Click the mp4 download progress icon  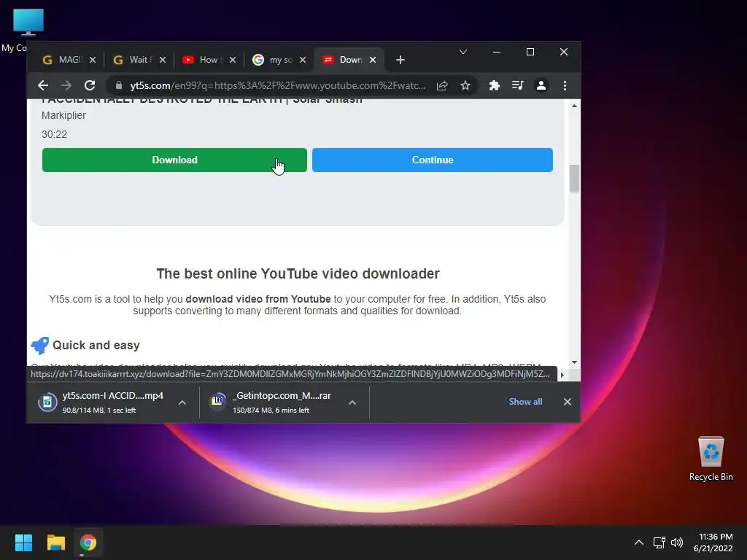[x=47, y=402]
